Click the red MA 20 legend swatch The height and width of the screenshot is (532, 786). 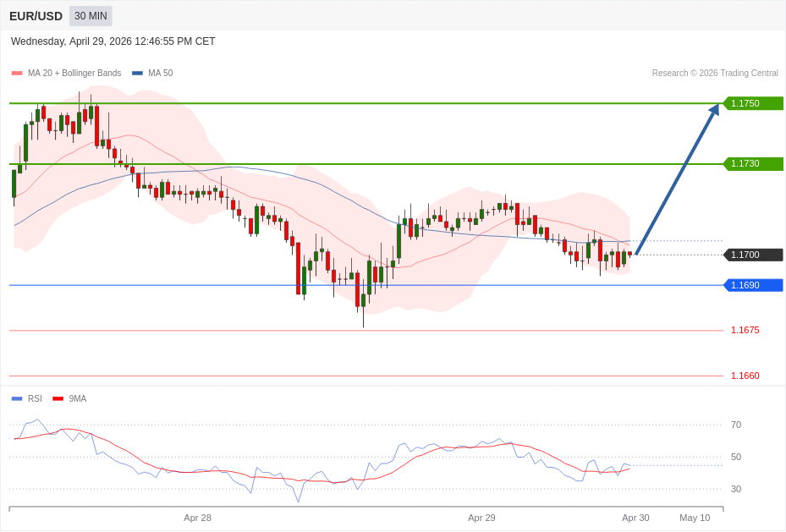tap(17, 74)
